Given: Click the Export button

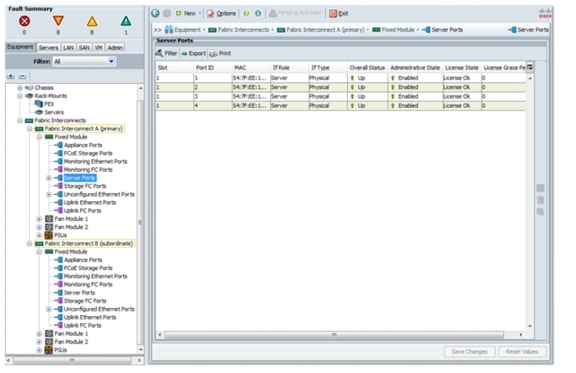Looking at the screenshot, I should tap(194, 53).
